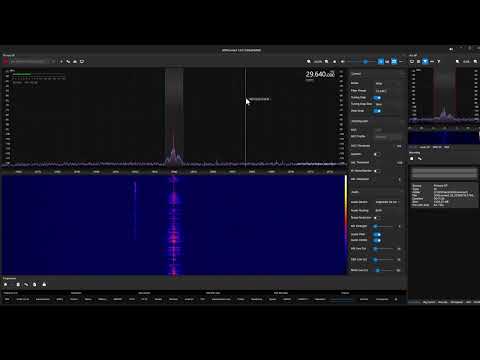This screenshot has height=360, width=480.
Task: Open the AGC dropdown
Action: click(x=389, y=130)
